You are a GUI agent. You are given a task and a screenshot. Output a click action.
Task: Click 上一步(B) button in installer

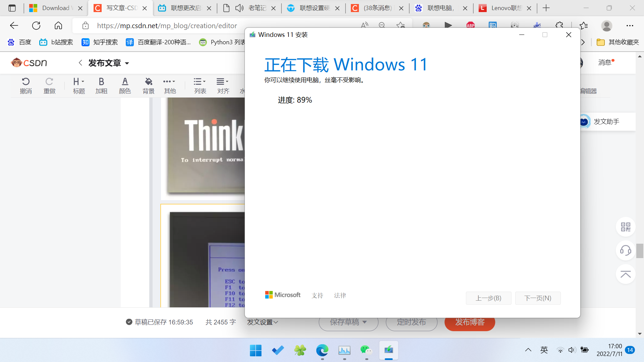click(488, 298)
